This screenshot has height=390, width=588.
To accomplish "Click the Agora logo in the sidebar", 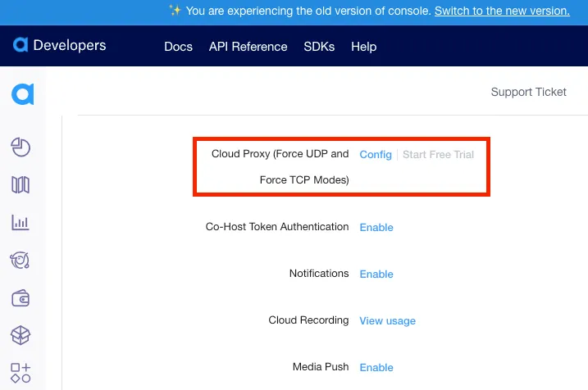I will point(22,94).
